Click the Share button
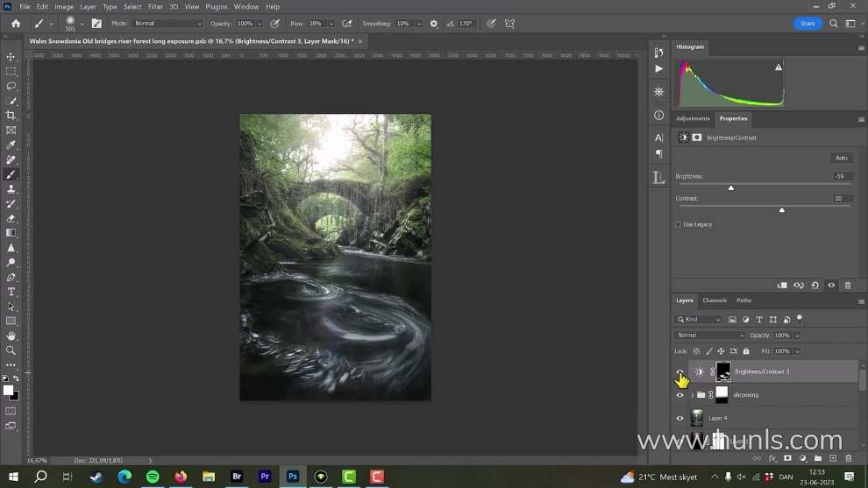Viewport: 868px width, 488px height. tap(808, 24)
